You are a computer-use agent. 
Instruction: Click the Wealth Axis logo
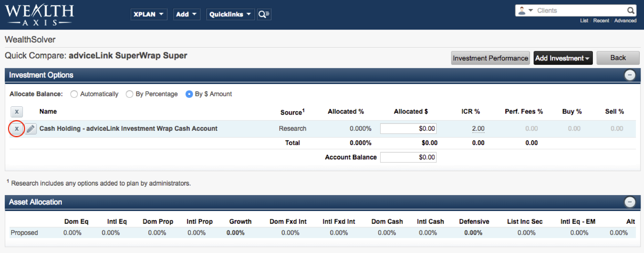click(x=39, y=15)
